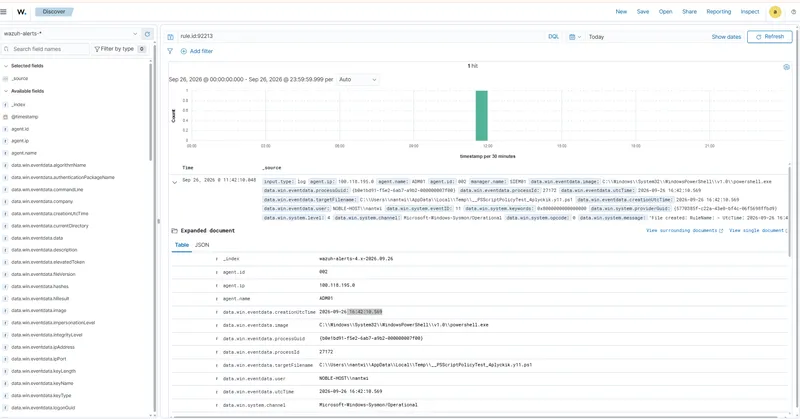Click processId value 27172 in table
Image resolution: width=800 pixels, height=419 pixels.
326,352
